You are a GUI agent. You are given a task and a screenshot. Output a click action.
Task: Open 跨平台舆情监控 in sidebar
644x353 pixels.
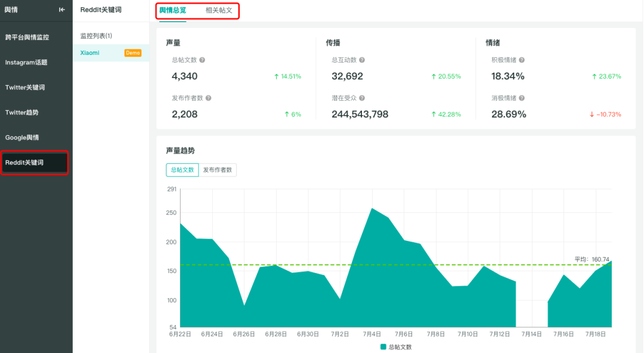27,38
